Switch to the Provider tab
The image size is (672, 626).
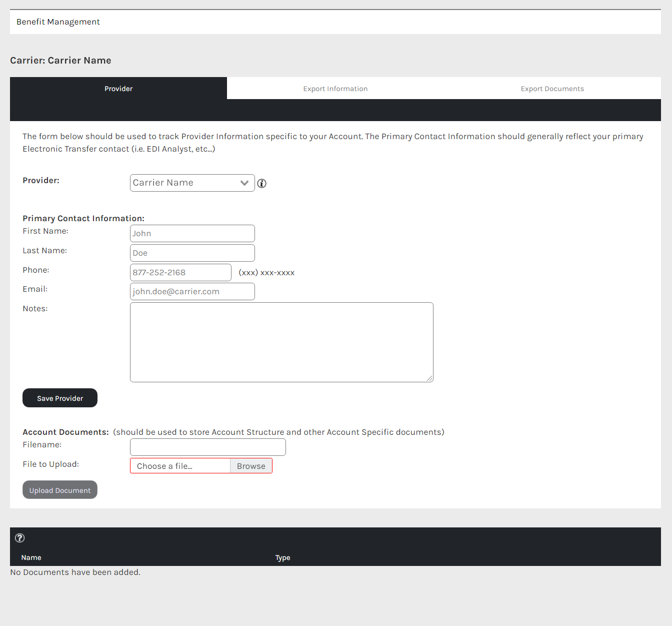coord(118,89)
